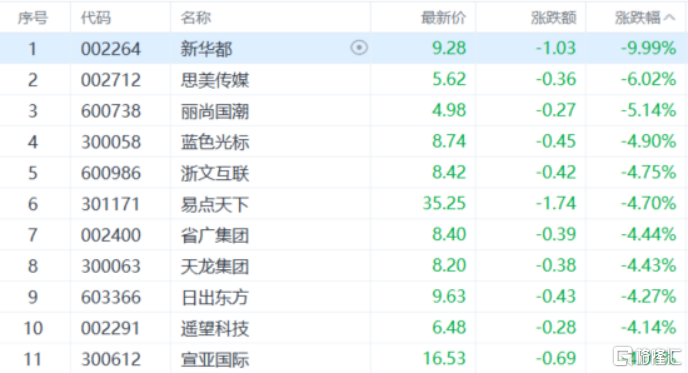Click latest price 6.48
This screenshot has height=373, width=688.
point(449,327)
